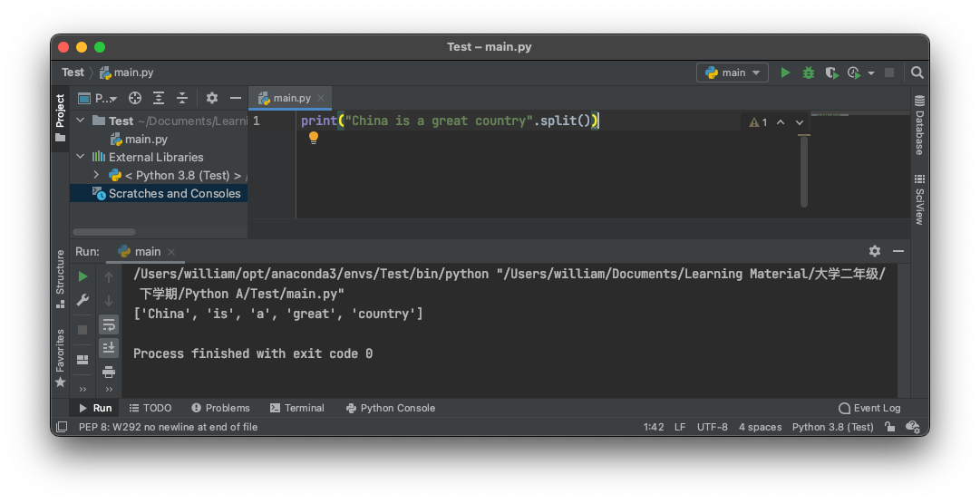Switch to the Terminal tab
The image size is (980, 503).
point(296,408)
